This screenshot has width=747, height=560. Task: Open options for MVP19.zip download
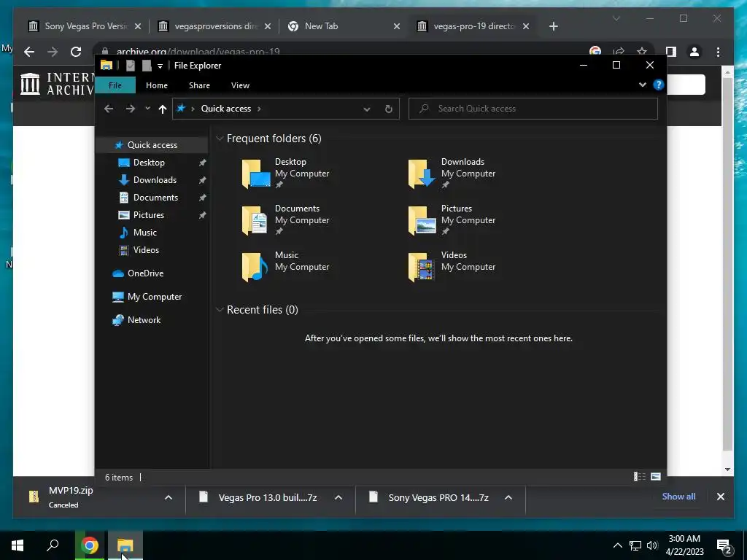(169, 497)
